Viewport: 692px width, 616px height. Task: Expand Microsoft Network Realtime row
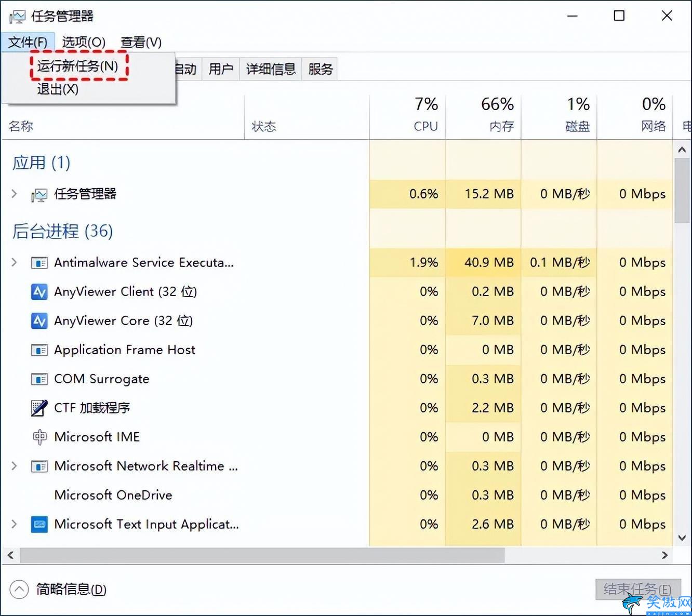click(15, 466)
